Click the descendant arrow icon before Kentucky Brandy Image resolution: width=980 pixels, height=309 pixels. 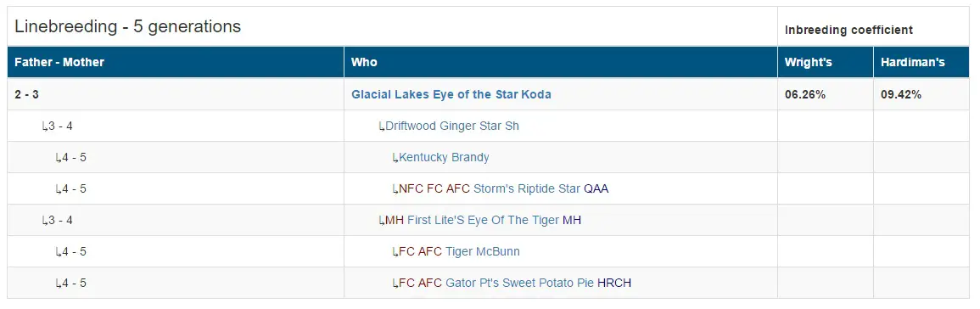pyautogui.click(x=395, y=158)
